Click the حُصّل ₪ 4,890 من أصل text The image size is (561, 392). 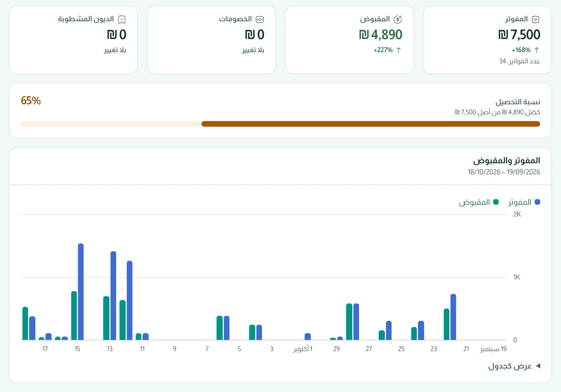coord(497,112)
